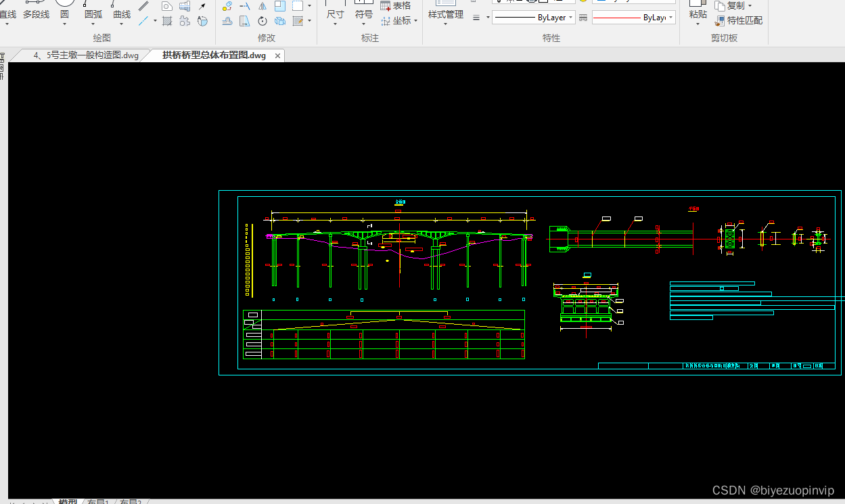Click the double parallel line tool icon
Image resolution: width=845 pixels, height=504 pixels.
coord(143,6)
